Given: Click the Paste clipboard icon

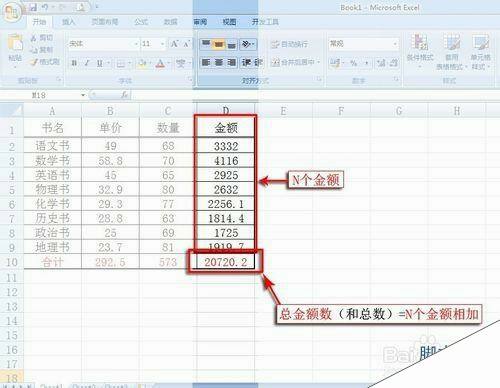Looking at the screenshot, I should click(15, 43).
